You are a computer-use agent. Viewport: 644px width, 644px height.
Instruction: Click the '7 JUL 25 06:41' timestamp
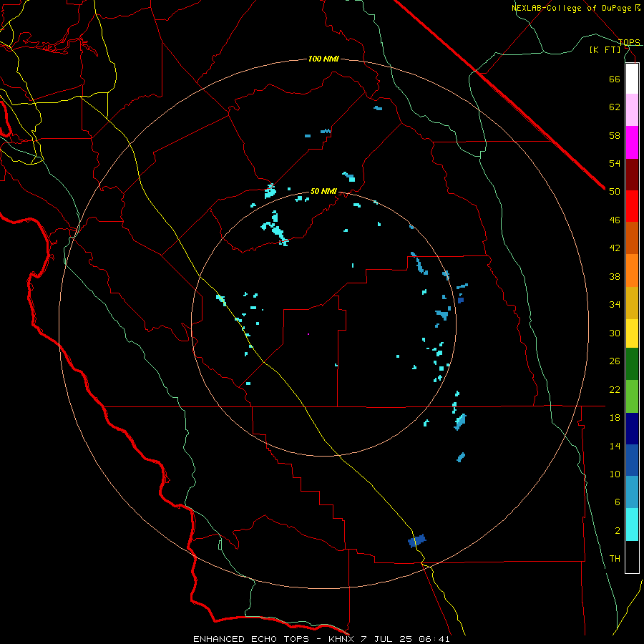406,639
